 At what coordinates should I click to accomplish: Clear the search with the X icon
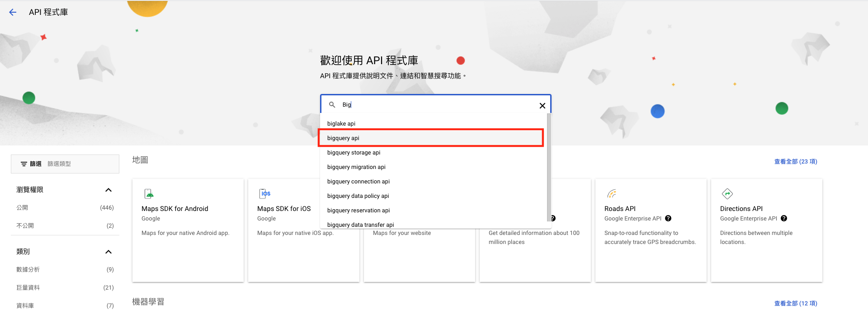[542, 106]
